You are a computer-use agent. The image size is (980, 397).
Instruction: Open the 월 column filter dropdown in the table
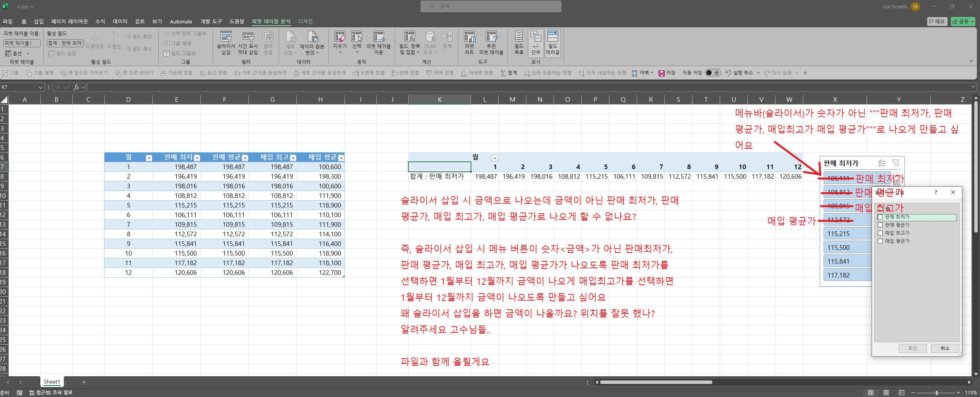149,158
